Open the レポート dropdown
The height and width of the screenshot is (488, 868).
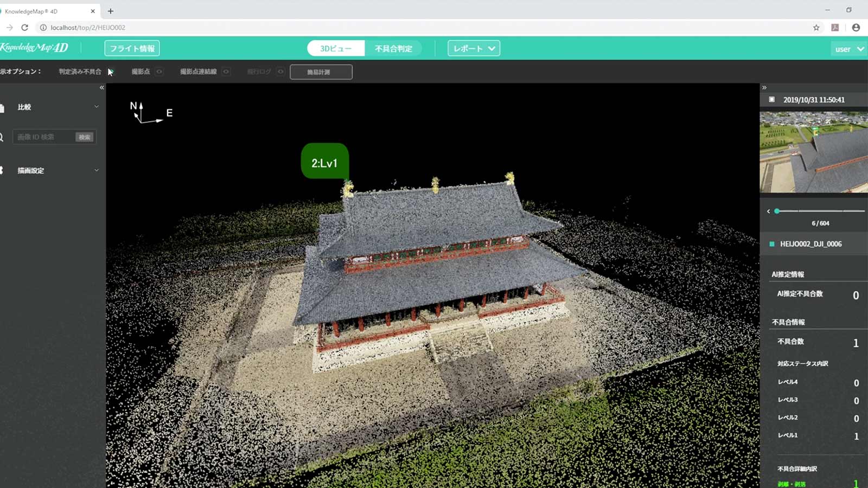(x=473, y=48)
